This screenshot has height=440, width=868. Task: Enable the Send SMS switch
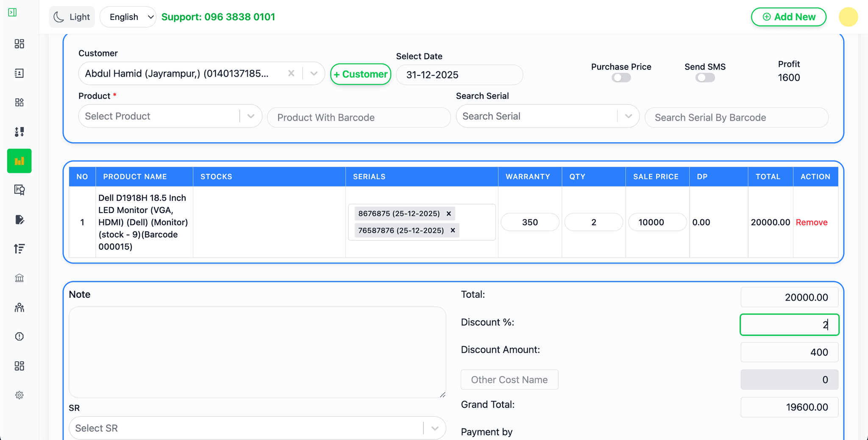705,78
